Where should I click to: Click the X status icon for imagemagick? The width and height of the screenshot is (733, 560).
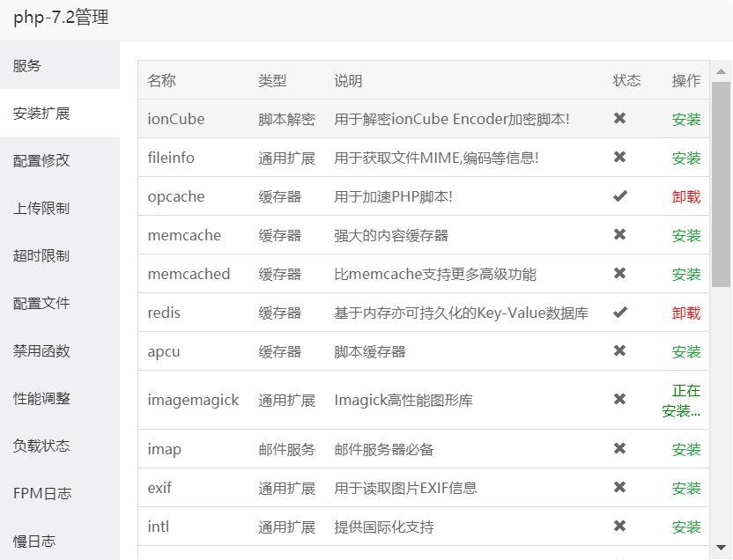(619, 400)
